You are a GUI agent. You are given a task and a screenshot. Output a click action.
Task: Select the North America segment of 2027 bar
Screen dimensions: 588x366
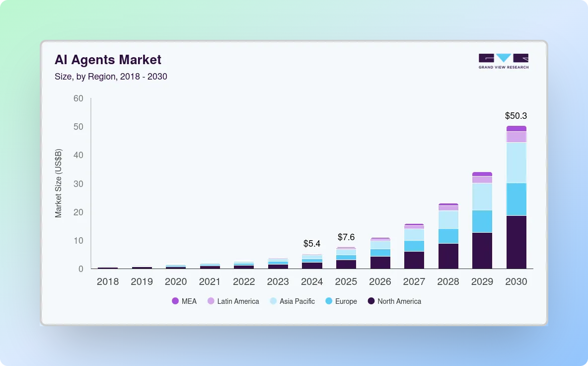[x=414, y=260]
